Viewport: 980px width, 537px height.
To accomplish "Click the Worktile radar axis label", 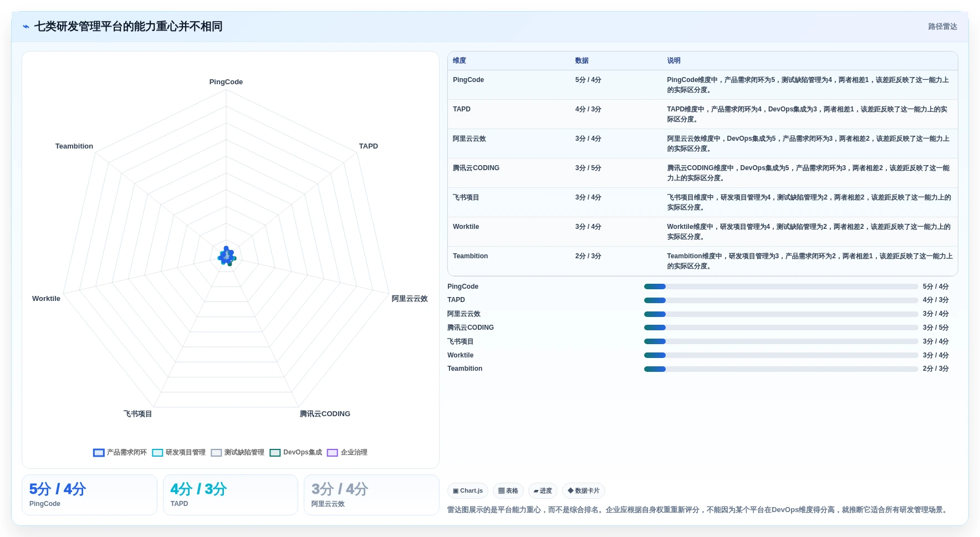I will coord(46,299).
